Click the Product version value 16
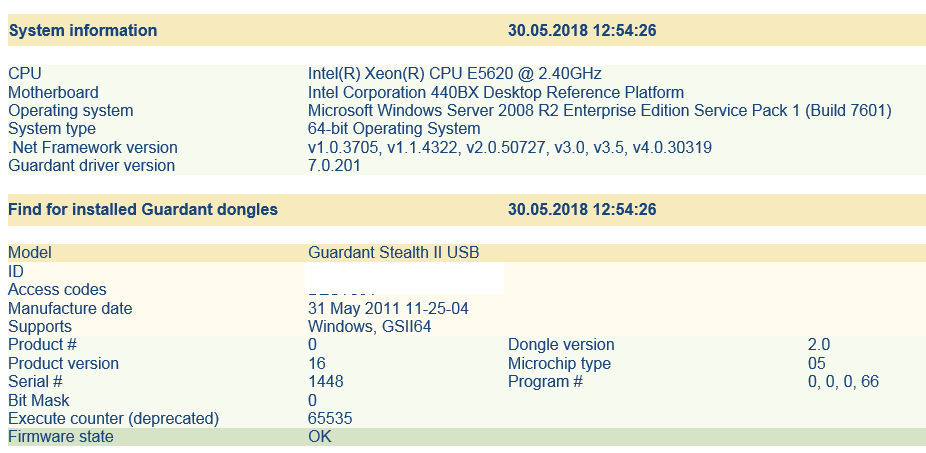The width and height of the screenshot is (926, 453). pyautogui.click(x=317, y=364)
